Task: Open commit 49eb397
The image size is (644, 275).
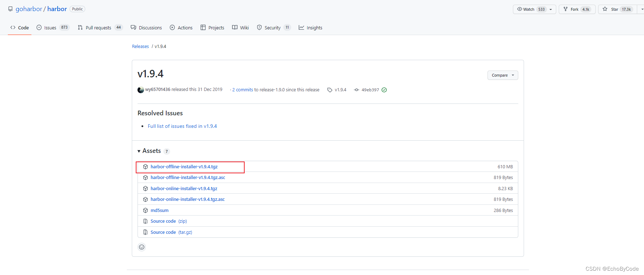Action: tap(370, 90)
